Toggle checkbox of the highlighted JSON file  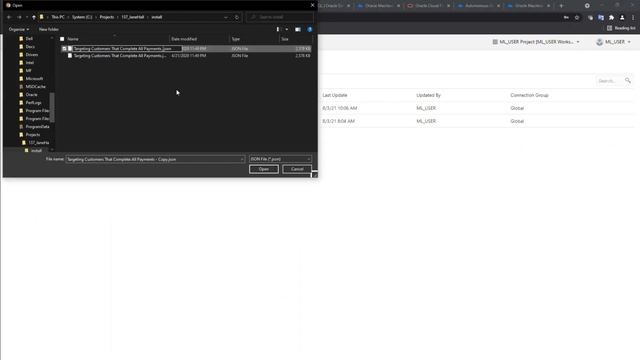tap(64, 49)
